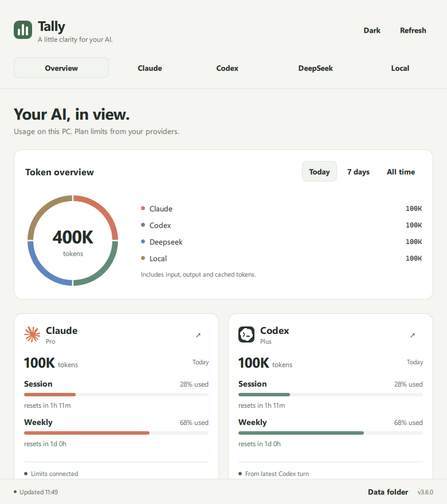
Task: Click the Codex Weekly progress bar
Action: click(x=331, y=433)
